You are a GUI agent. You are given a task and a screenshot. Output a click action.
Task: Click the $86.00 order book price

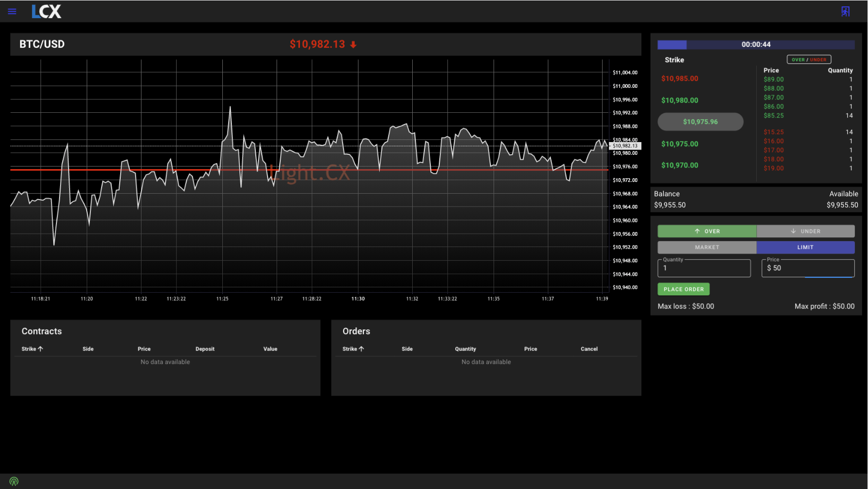773,106
